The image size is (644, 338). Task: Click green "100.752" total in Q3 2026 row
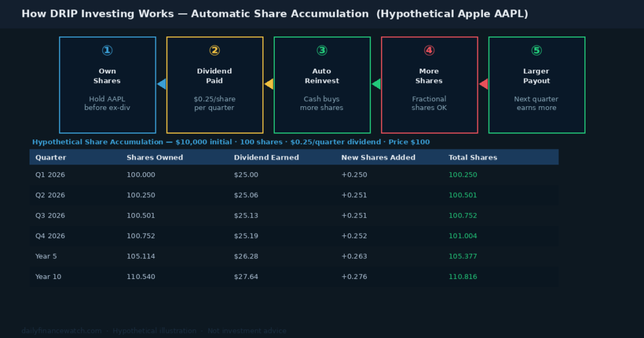click(x=463, y=215)
